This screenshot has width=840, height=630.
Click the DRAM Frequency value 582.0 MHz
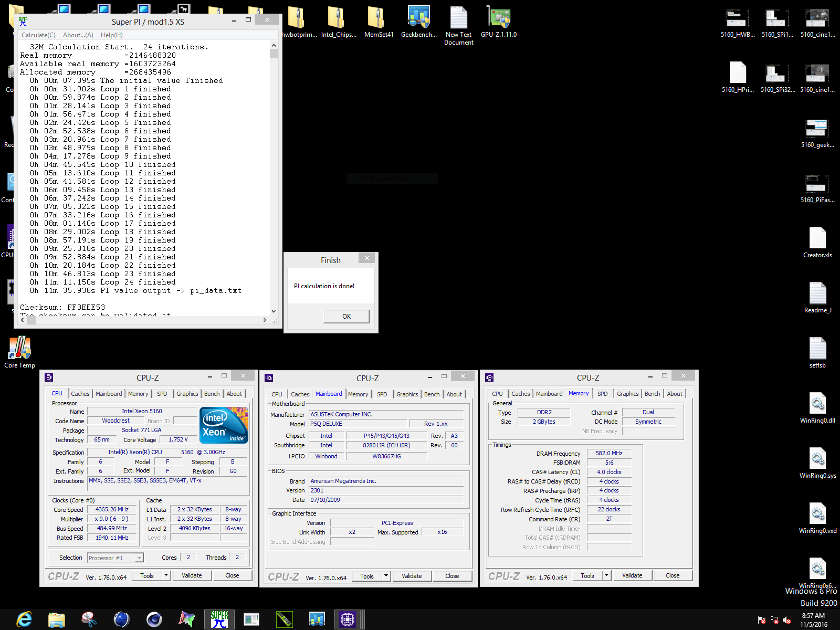[x=609, y=453]
